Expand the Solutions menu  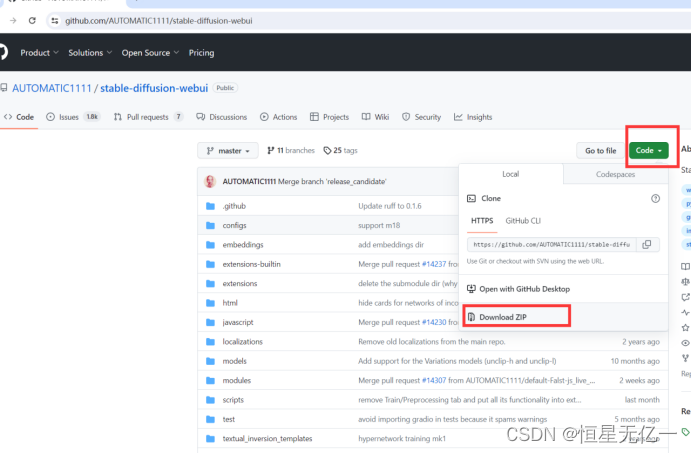90,53
